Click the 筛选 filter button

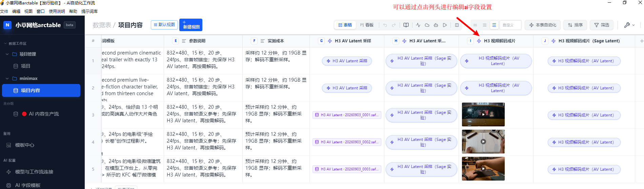tap(602, 25)
